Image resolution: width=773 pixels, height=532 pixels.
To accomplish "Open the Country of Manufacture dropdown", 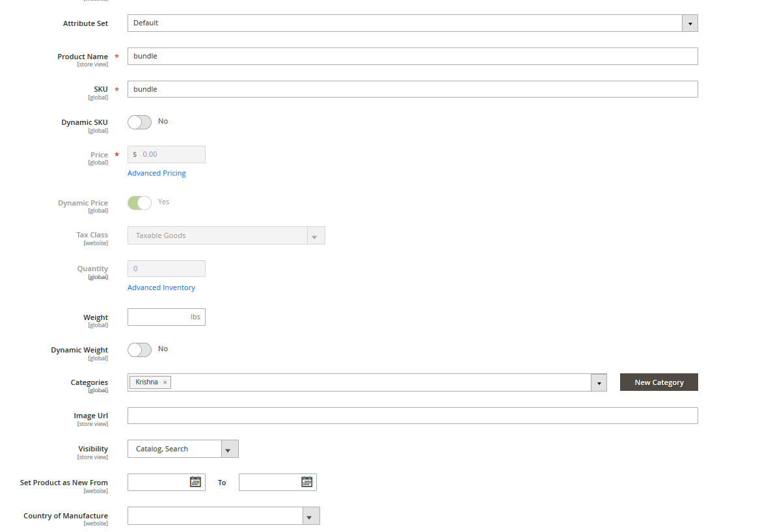I will pyautogui.click(x=224, y=516).
